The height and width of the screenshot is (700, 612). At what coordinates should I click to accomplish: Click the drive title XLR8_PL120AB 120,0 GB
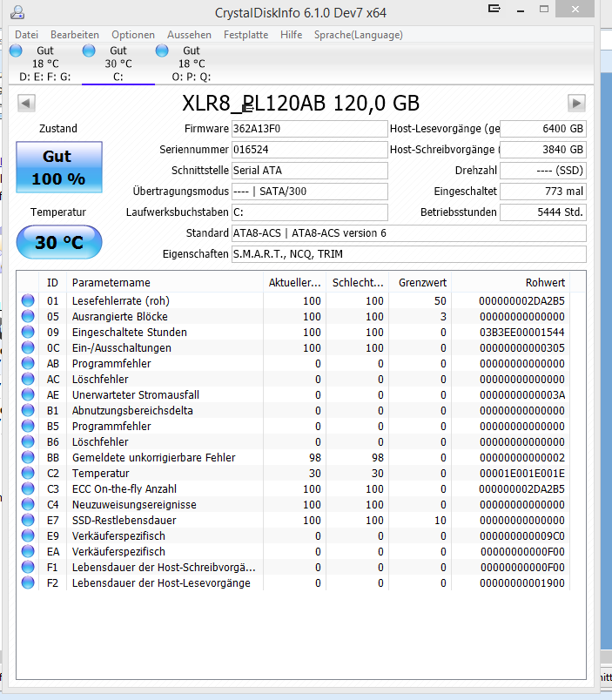click(x=301, y=104)
